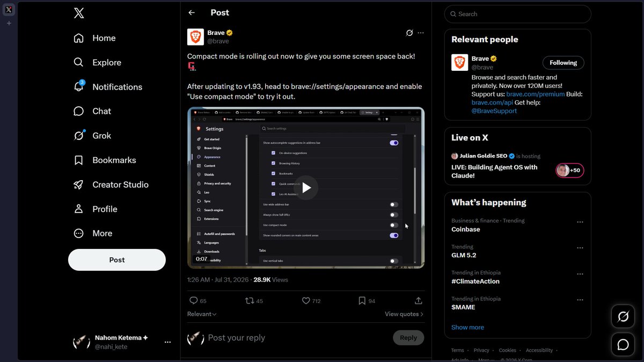
Task: Click the Following button for Brave
Action: (x=563, y=63)
